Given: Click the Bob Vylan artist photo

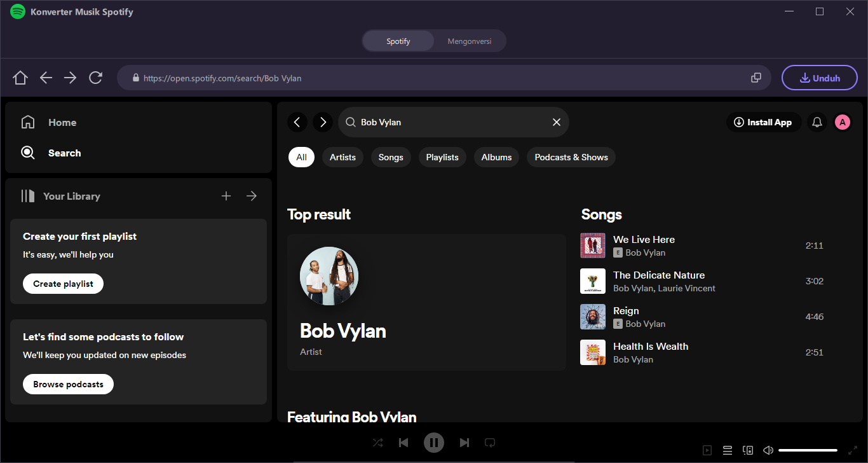Looking at the screenshot, I should (329, 276).
